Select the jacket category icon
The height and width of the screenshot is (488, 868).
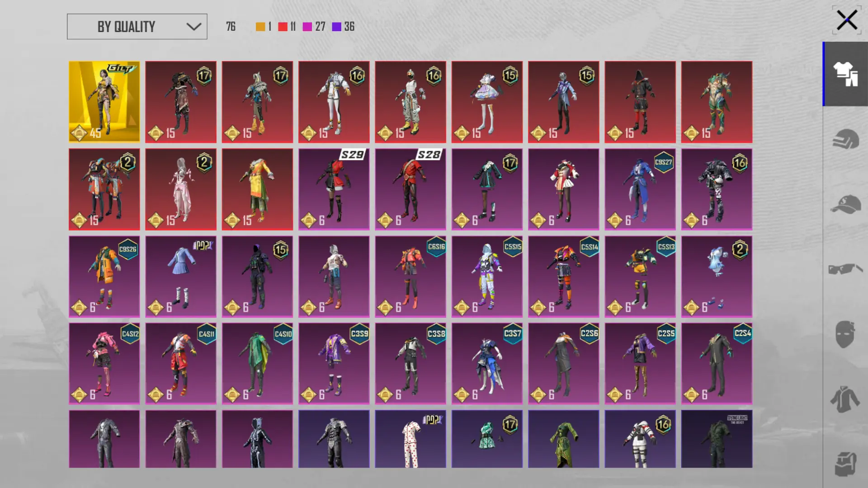[845, 399]
